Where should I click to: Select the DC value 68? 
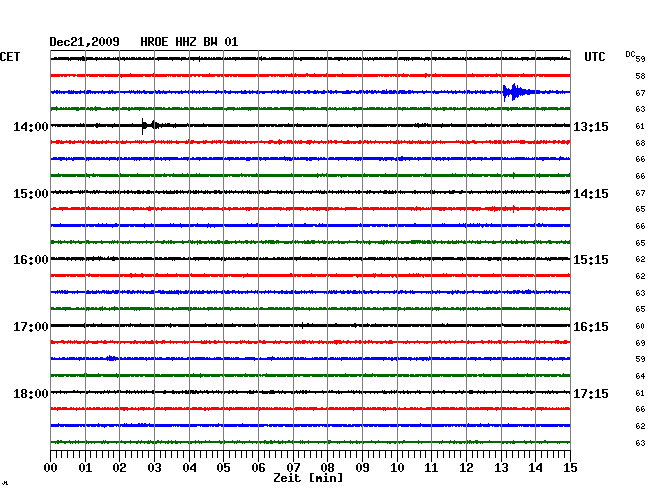[640, 143]
